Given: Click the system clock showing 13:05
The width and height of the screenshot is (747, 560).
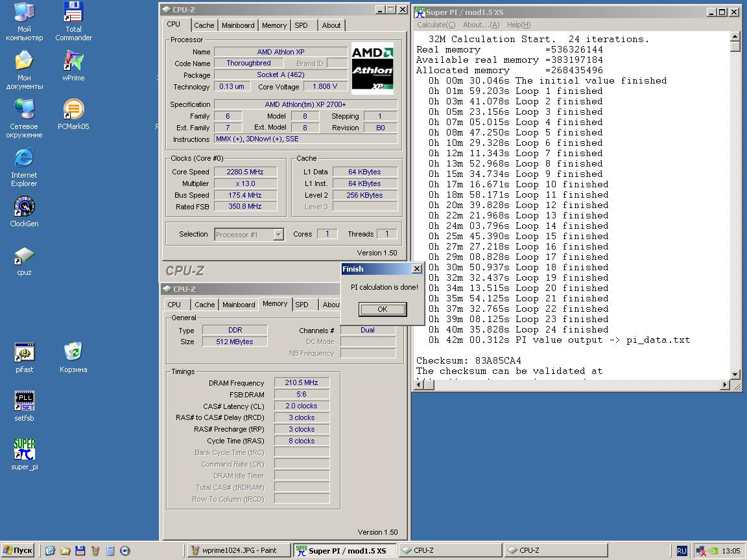Looking at the screenshot, I should coord(731,551).
